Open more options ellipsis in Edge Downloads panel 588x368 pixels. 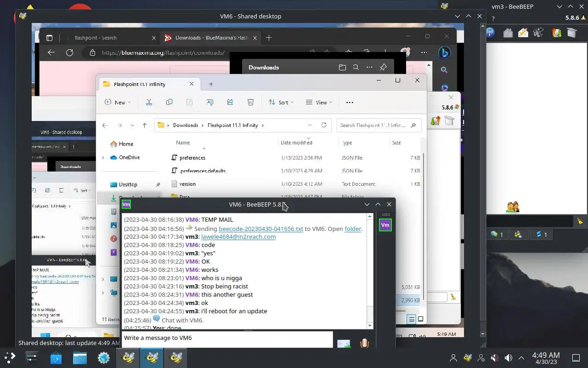point(369,67)
